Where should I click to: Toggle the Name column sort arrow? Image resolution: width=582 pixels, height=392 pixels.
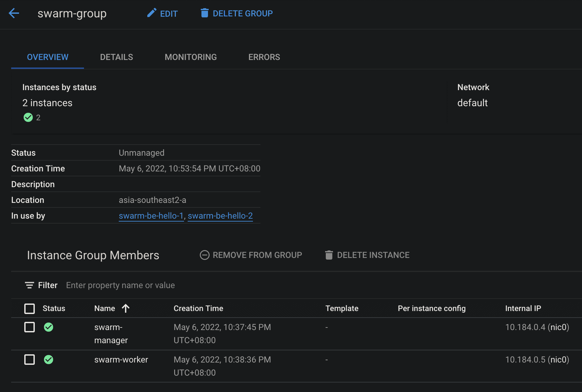coord(125,308)
